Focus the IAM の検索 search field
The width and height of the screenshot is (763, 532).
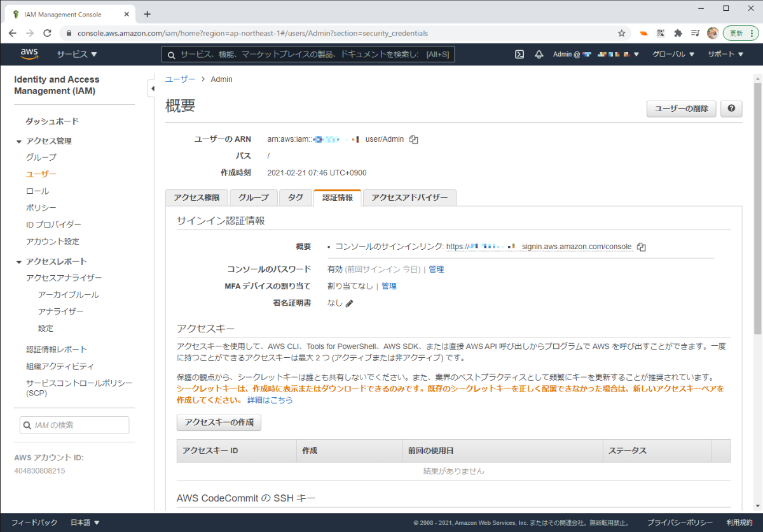tap(74, 425)
